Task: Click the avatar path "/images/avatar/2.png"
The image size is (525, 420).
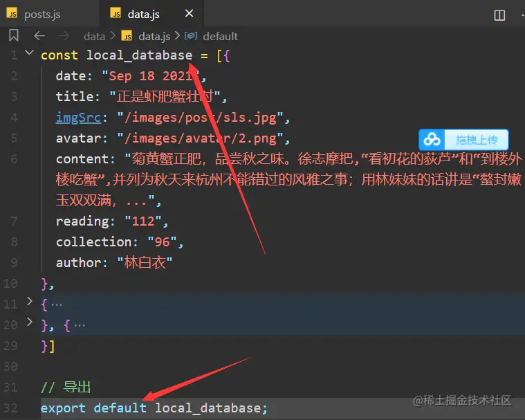Action: coord(200,138)
